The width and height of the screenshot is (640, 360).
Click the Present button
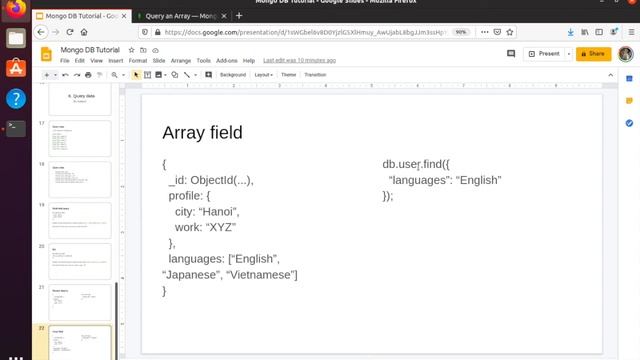click(544, 54)
